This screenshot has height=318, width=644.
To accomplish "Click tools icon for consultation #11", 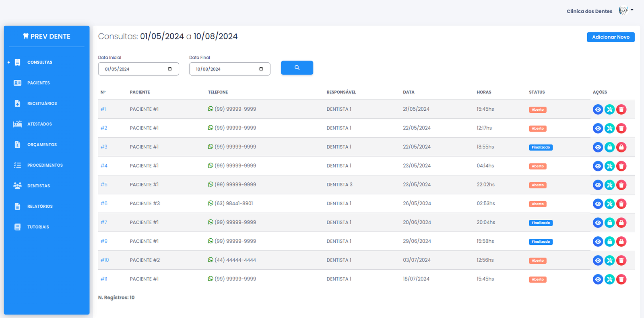I will pos(609,279).
